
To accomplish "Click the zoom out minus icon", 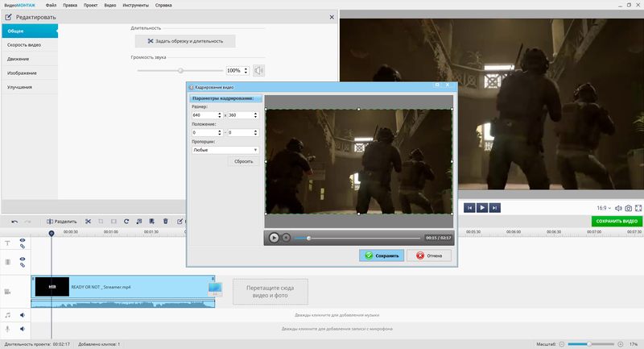I will 562,344.
